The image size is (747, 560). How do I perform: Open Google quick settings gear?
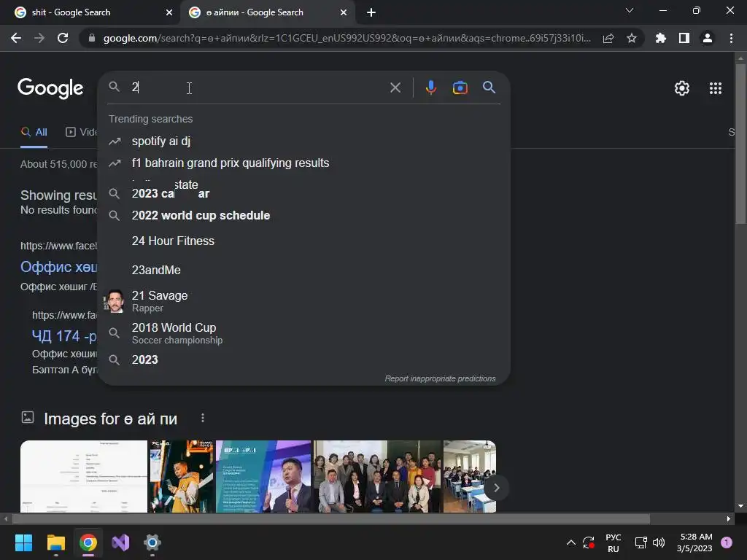coord(682,88)
